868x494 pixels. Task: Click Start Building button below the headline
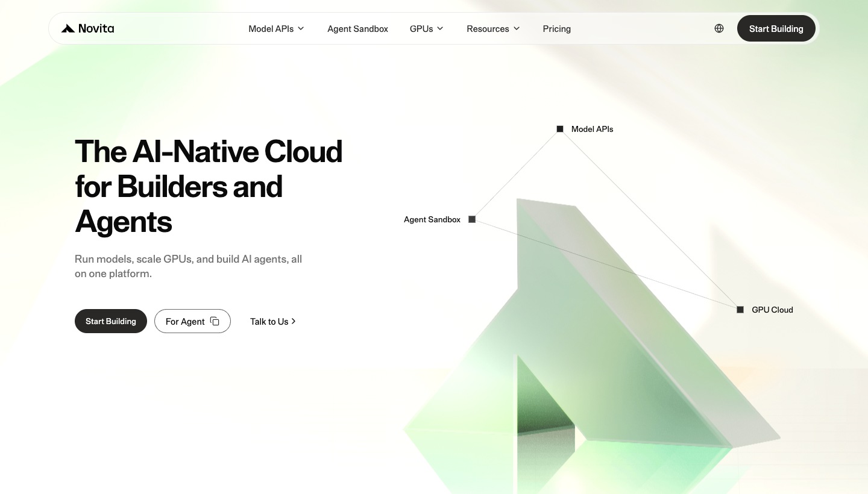click(x=111, y=321)
